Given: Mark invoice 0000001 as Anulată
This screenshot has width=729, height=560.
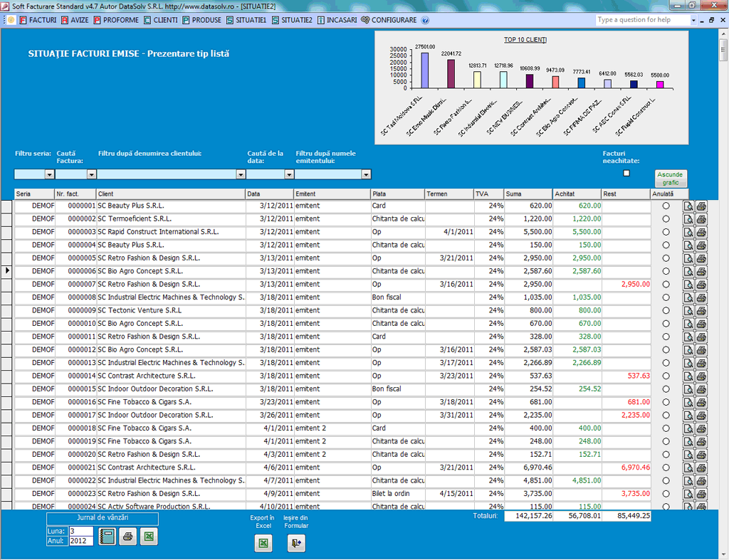Looking at the screenshot, I should 666,206.
